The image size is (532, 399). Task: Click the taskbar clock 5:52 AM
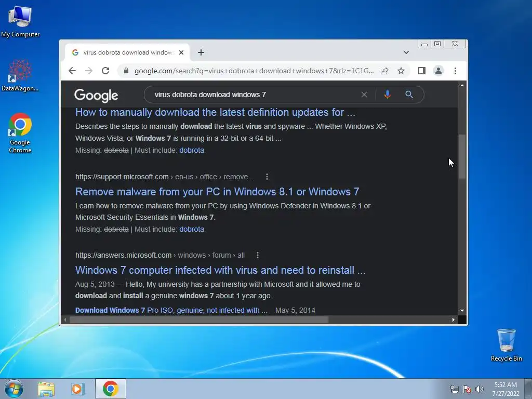(506, 389)
